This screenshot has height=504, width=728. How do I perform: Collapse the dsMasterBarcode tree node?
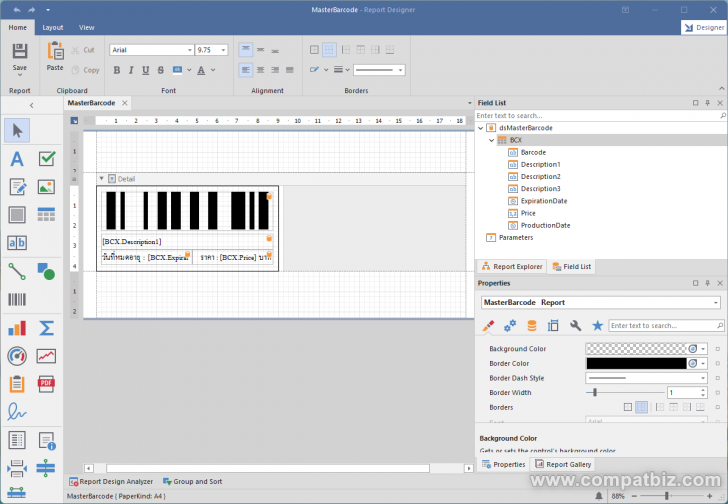(481, 128)
